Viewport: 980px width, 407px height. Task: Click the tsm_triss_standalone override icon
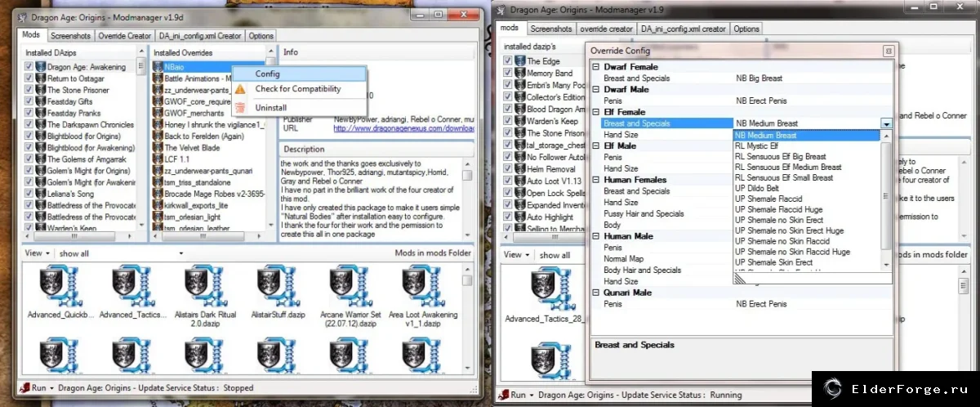pos(158,182)
